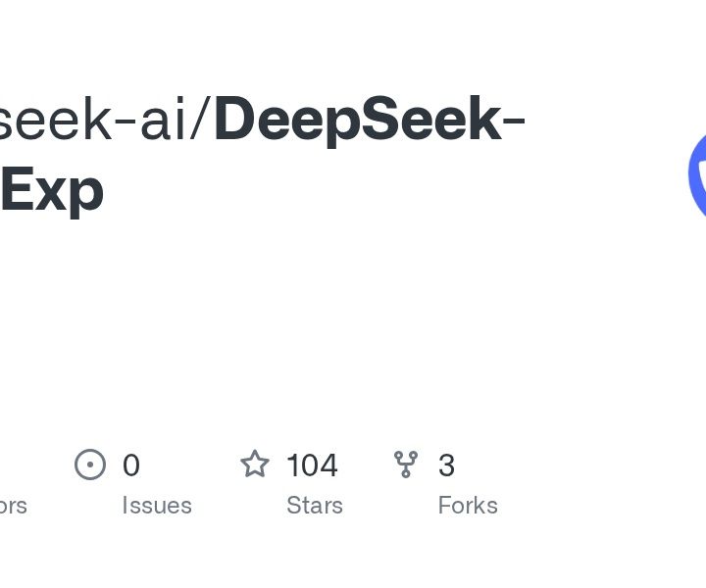
Task: Select the stars count "104"
Action: [312, 465]
